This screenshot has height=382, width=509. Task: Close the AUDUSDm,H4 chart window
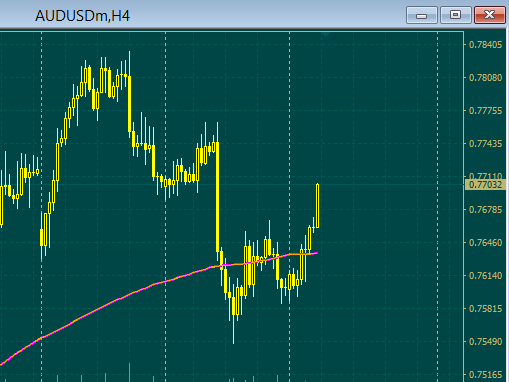tap(490, 15)
